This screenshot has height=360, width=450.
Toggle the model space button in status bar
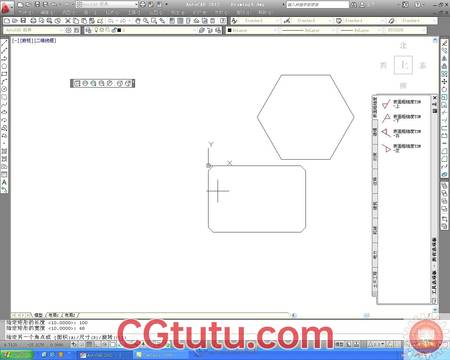339,344
